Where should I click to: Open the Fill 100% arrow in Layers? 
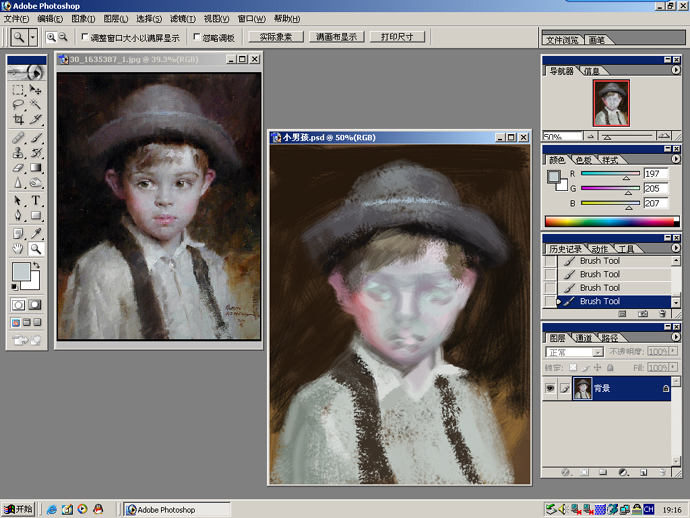(x=673, y=367)
